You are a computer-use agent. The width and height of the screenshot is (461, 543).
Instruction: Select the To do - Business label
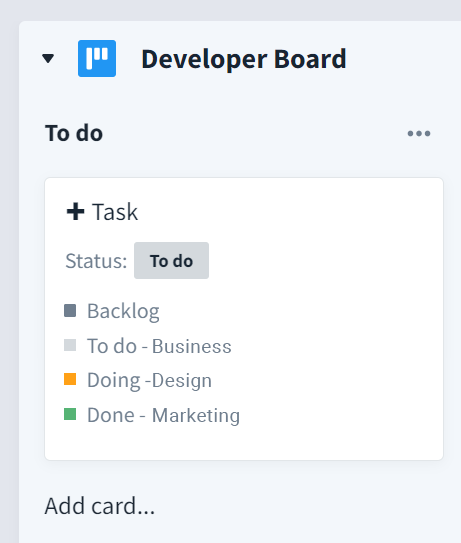(159, 346)
